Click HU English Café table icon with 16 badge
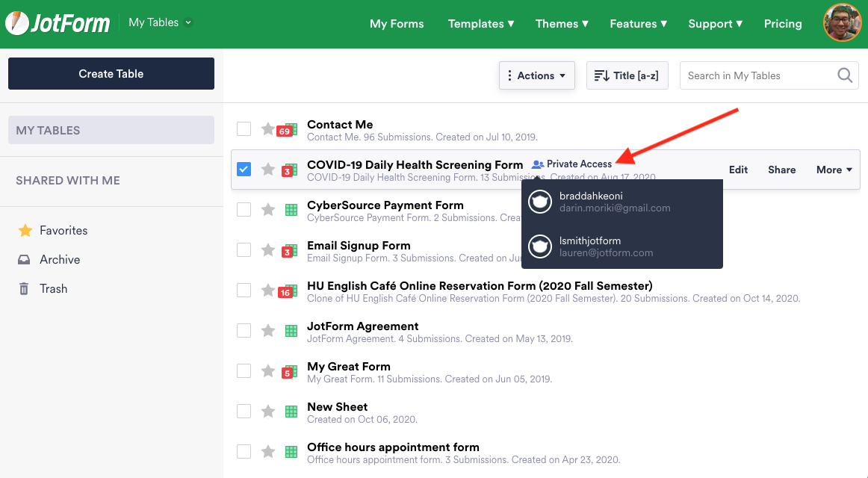 288,291
